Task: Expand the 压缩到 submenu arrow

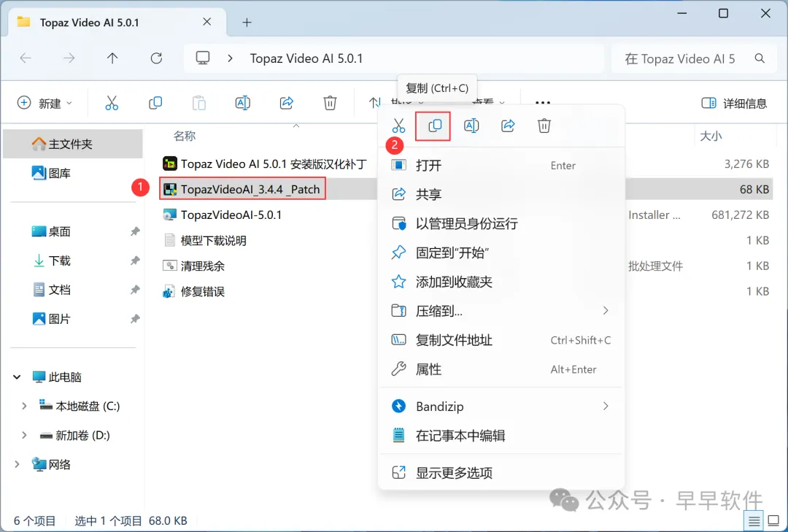Action: pyautogui.click(x=606, y=311)
